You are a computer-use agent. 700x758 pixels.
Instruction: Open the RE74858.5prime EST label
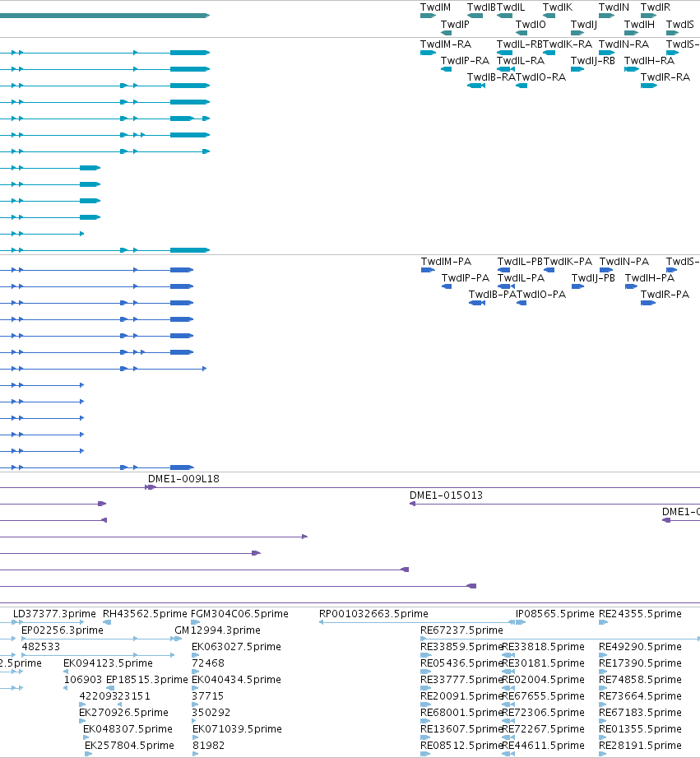[x=640, y=679]
